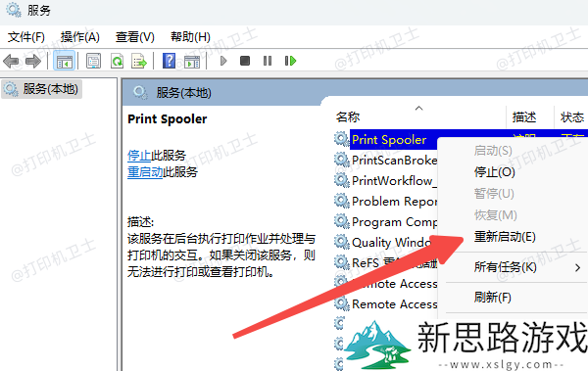The height and width of the screenshot is (371, 588).
Task: Click the services gear icon in the title bar
Action: [x=14, y=10]
